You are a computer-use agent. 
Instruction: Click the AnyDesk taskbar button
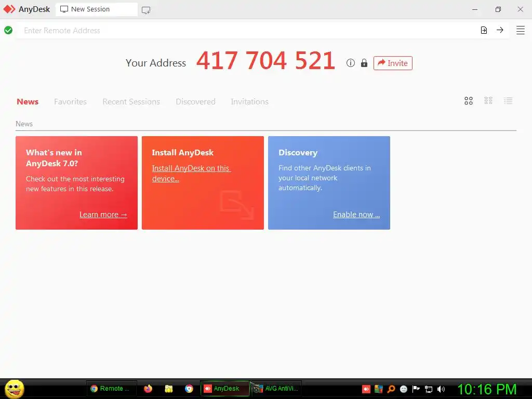point(225,389)
